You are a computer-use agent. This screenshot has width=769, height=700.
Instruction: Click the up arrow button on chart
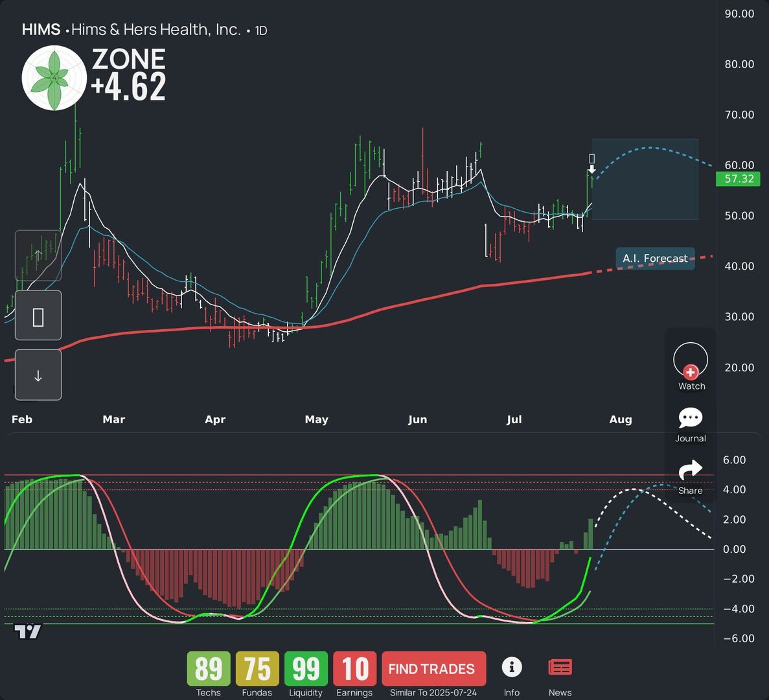click(x=38, y=255)
